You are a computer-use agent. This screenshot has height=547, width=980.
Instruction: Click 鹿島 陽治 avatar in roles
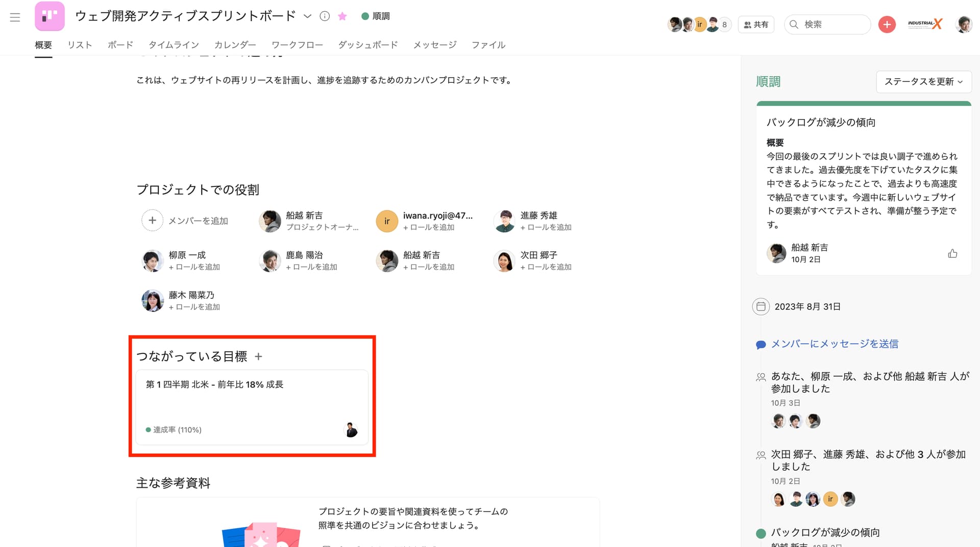coord(270,261)
